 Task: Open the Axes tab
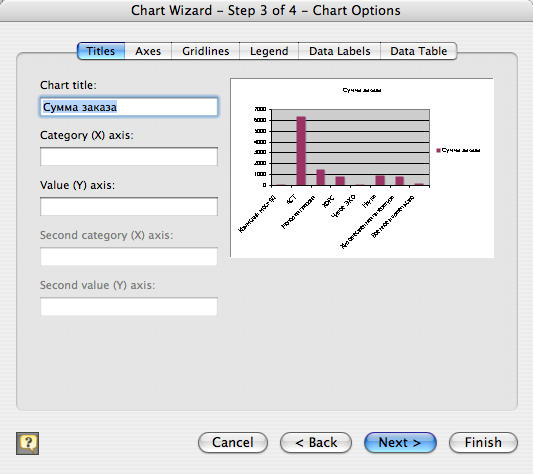point(148,51)
